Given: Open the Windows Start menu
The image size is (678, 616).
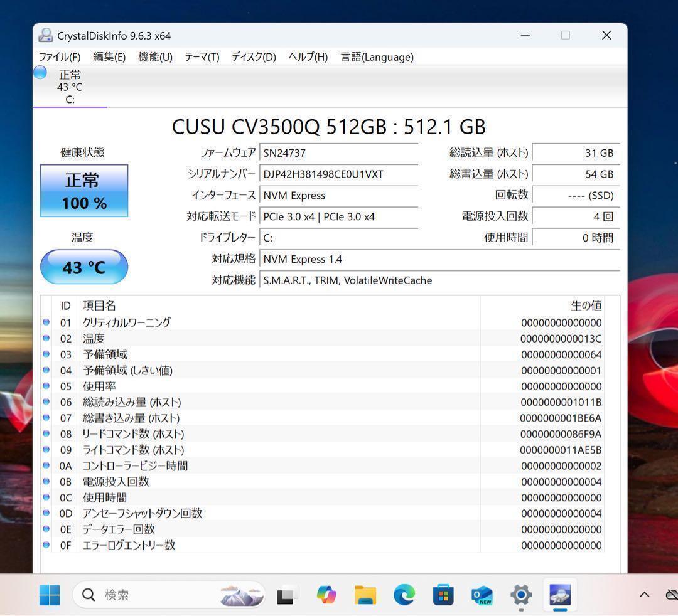Looking at the screenshot, I should tap(50, 595).
